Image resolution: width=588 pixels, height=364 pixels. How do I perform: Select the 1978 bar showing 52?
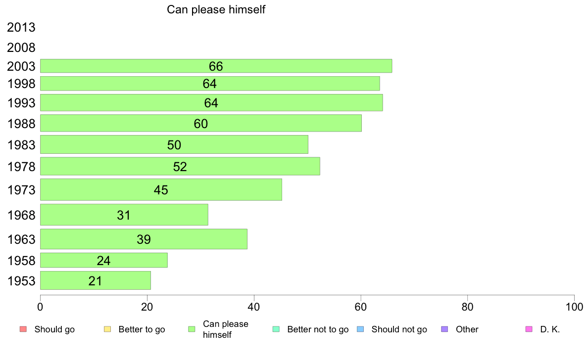tap(180, 166)
